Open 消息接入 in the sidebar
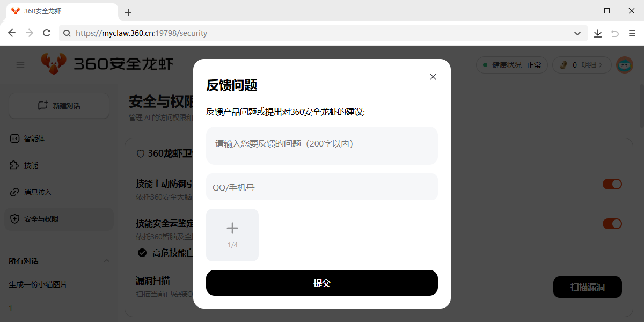644x322 pixels. pyautogui.click(x=38, y=192)
